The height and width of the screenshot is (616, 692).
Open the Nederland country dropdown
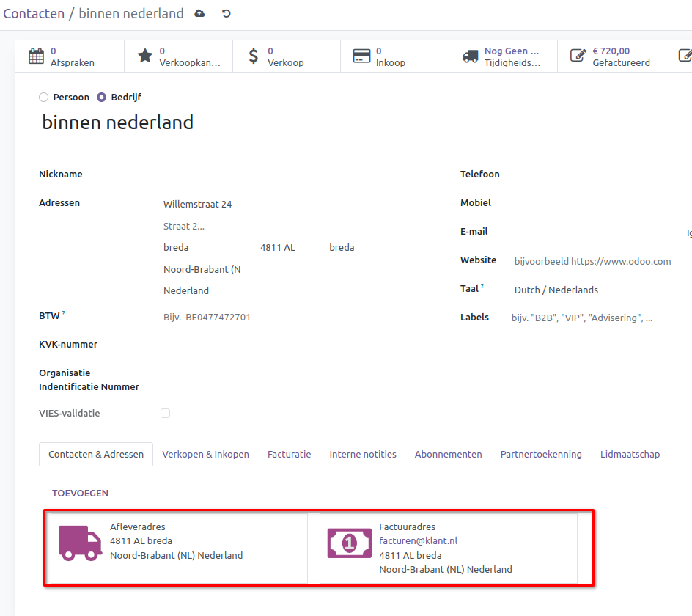(x=185, y=290)
